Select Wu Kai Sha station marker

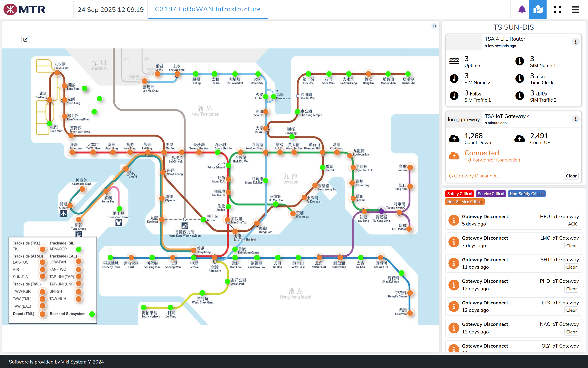coord(408,74)
